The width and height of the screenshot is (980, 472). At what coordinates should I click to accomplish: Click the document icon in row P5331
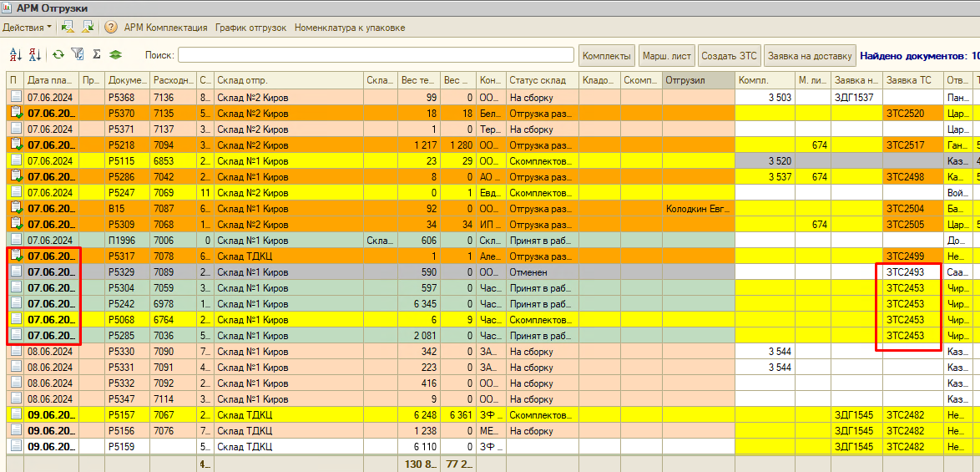coord(15,367)
